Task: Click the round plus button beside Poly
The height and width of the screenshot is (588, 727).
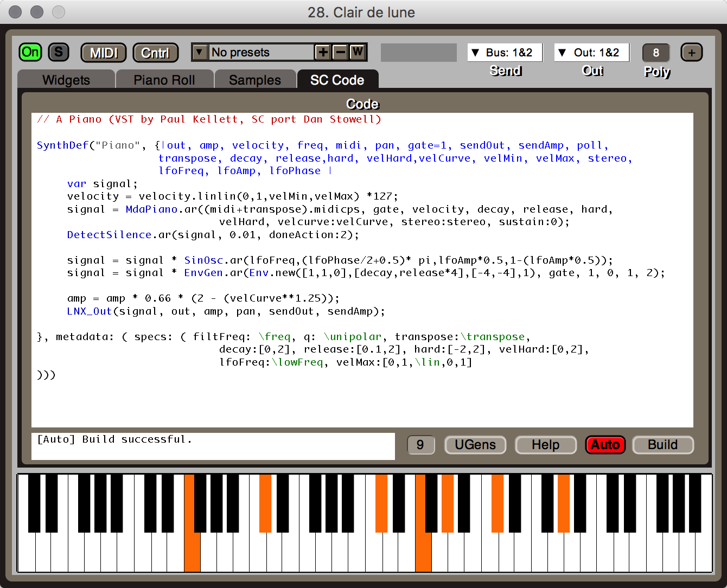Action: (691, 53)
